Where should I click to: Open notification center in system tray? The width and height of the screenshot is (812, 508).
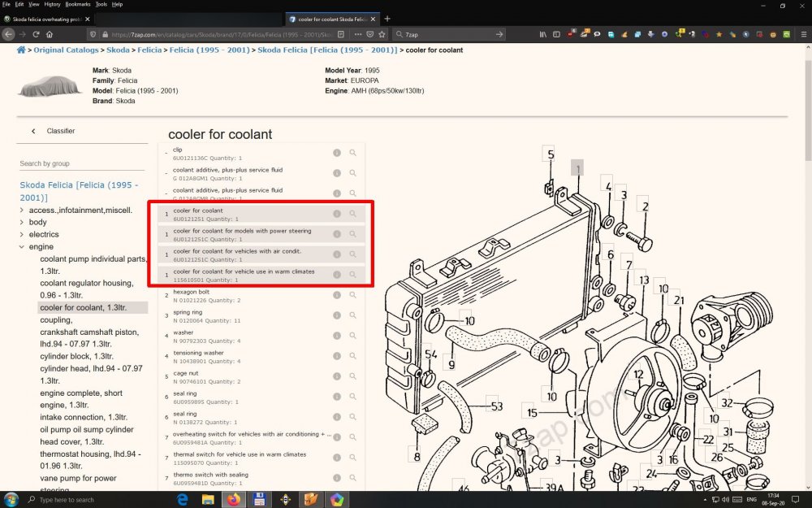(796, 500)
